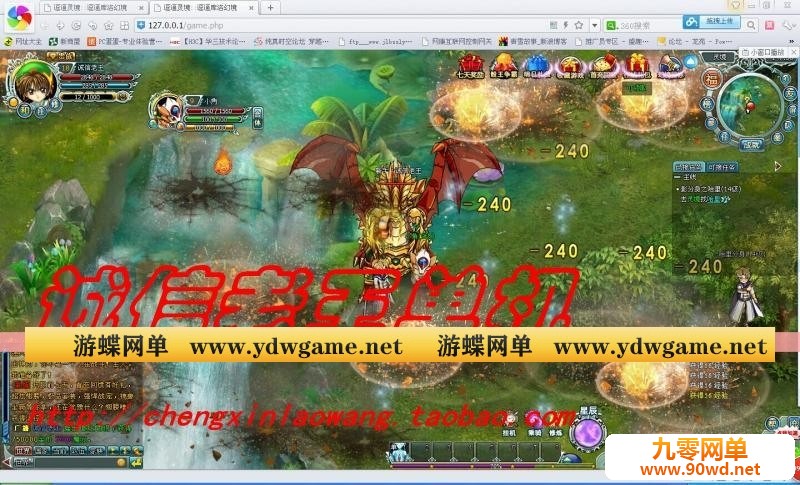Click the browser address bar URL

[185, 25]
